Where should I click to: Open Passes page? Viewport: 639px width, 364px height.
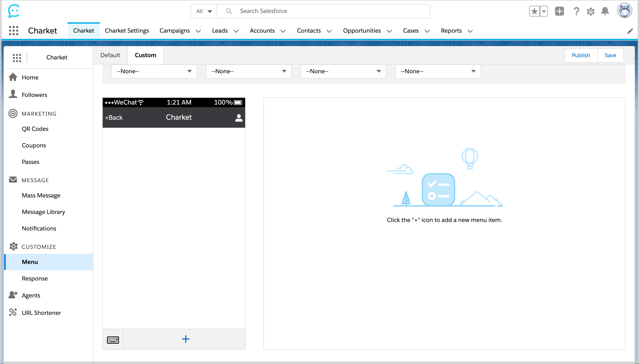31,162
